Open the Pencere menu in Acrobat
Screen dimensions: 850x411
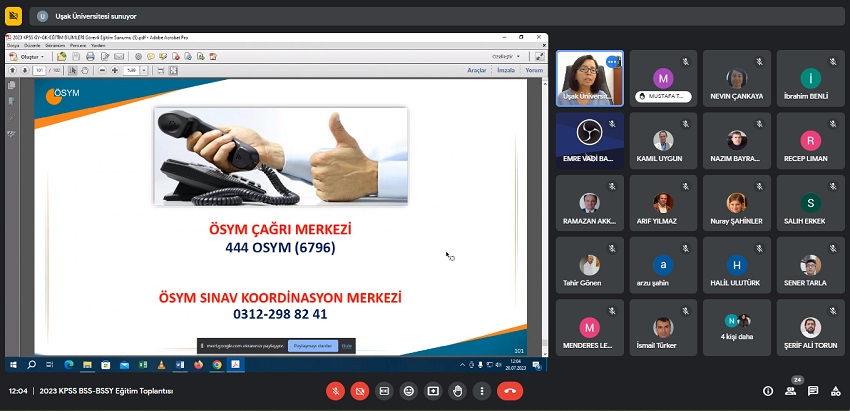pyautogui.click(x=78, y=45)
